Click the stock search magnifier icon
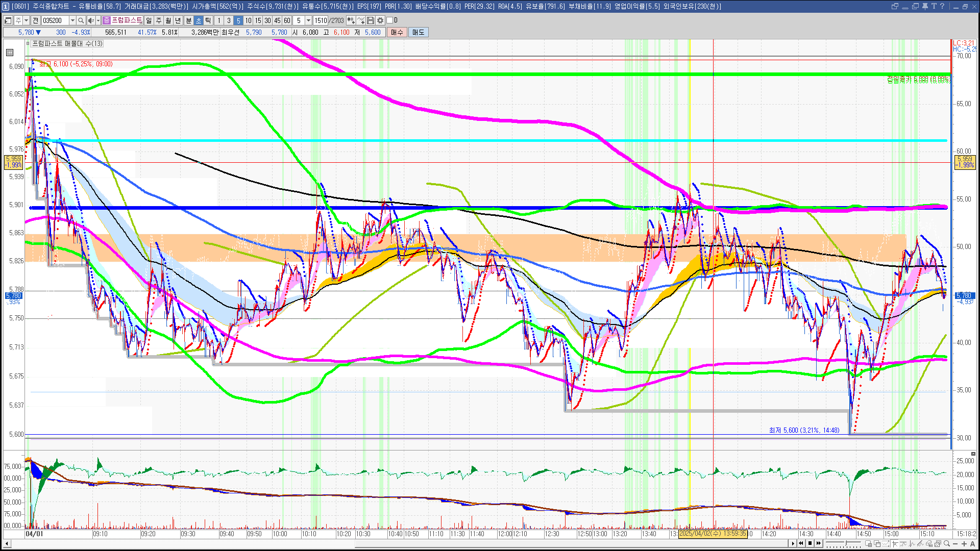Screen dimensions: 980x551 [81, 20]
